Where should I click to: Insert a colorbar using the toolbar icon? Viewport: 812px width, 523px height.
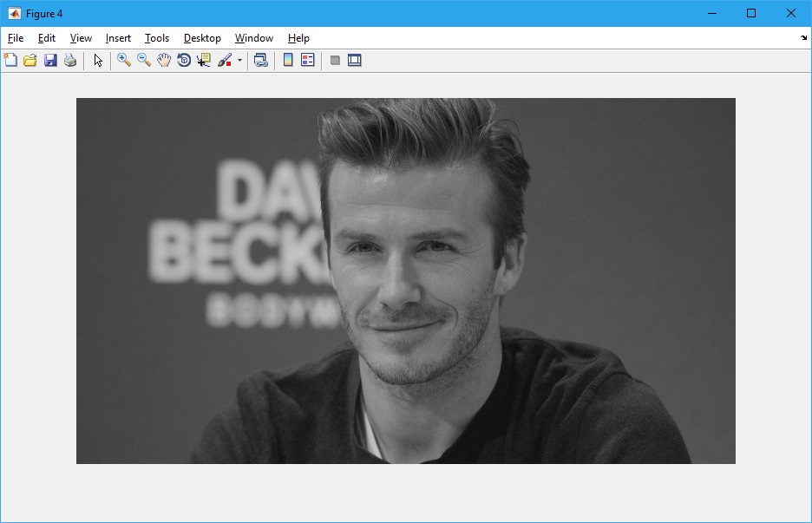288,60
